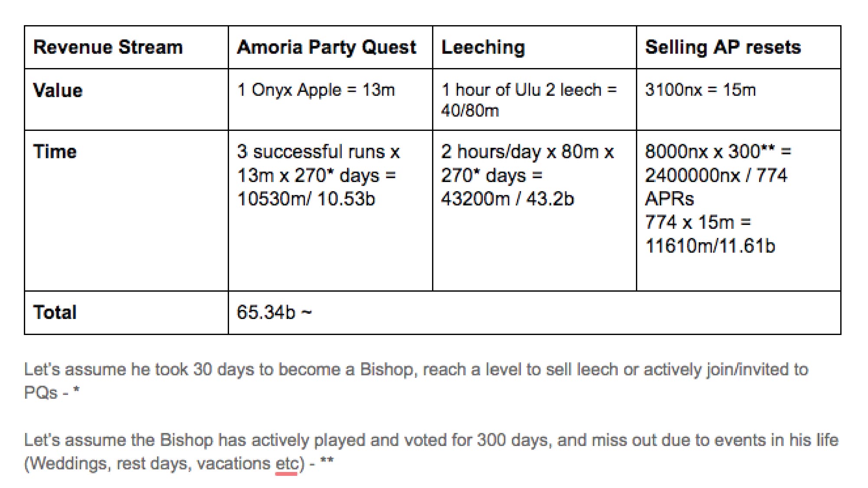This screenshot has width=868, height=488.
Task: Select the "3100nx = 15m" cell
Action: (700, 90)
